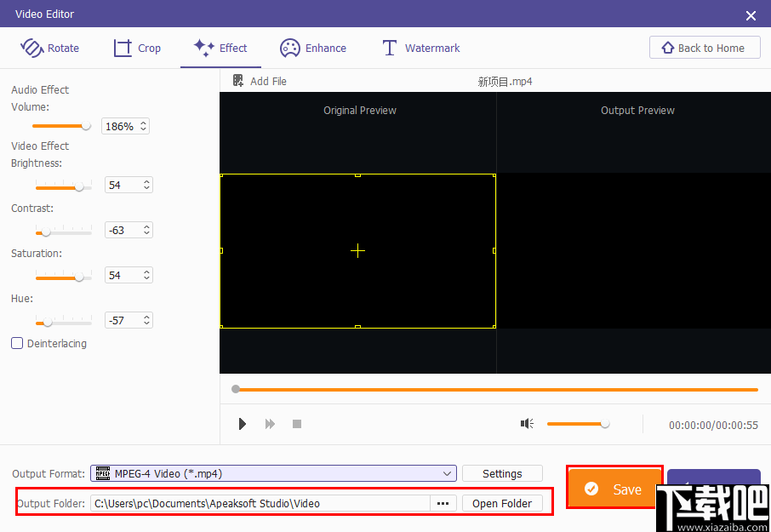Click Back to Home
771x532 pixels.
705,47
